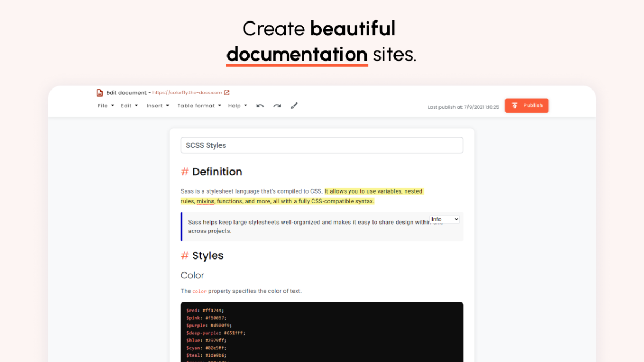Open the Edit menu
Viewport: 644px width, 362px height.
tap(129, 106)
